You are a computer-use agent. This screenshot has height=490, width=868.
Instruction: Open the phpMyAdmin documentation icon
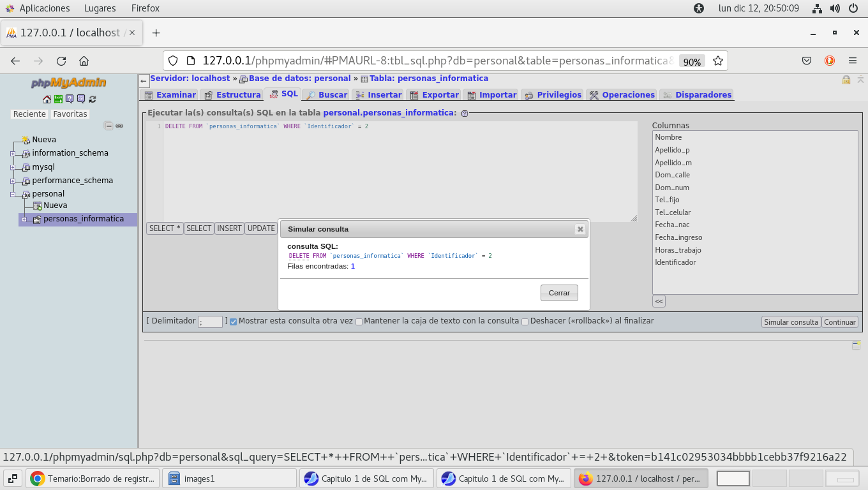(70, 99)
